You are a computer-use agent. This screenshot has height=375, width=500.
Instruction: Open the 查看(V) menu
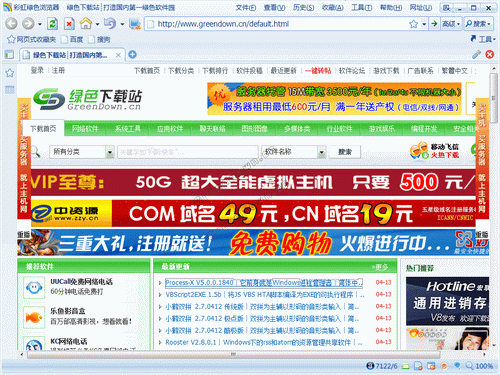pos(274,7)
